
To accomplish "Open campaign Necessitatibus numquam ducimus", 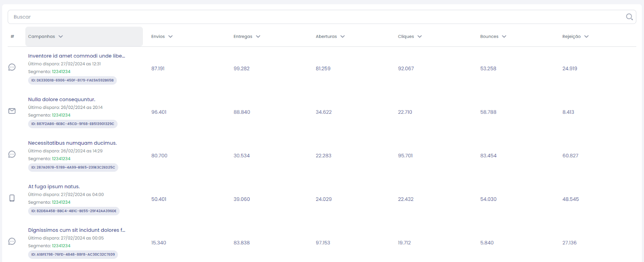I will [72, 143].
